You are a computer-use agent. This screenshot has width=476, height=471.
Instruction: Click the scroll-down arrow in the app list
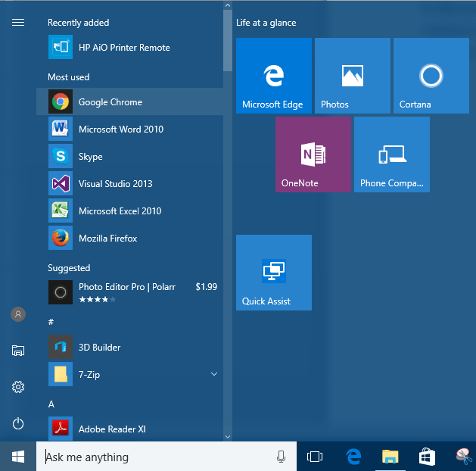(x=228, y=435)
